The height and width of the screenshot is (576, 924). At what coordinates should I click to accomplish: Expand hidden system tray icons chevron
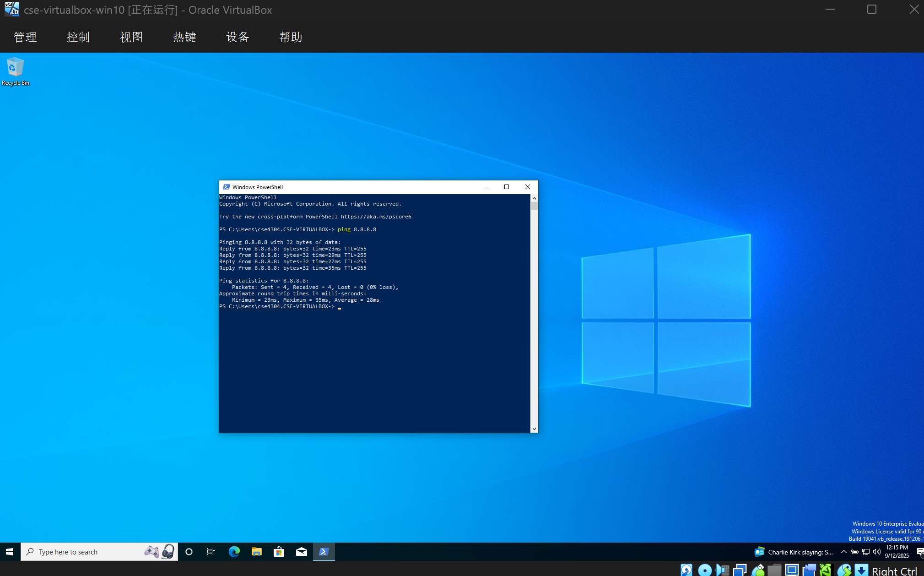pyautogui.click(x=843, y=552)
